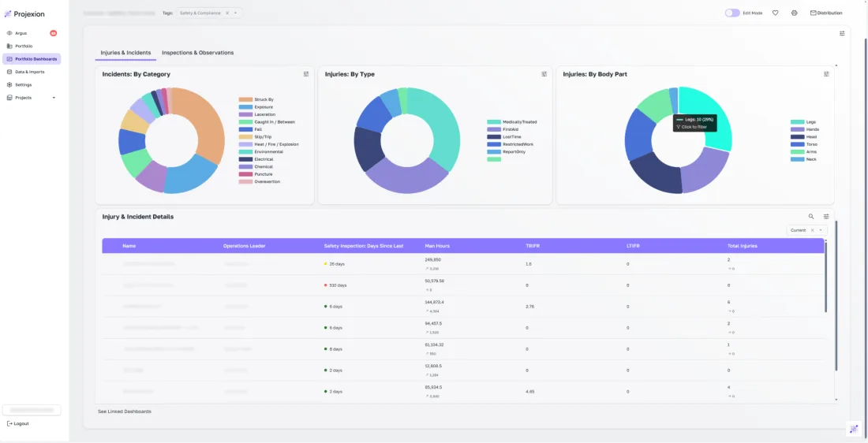Open filter settings for Injuries: By Type
This screenshot has width=868, height=443.
[544, 74]
